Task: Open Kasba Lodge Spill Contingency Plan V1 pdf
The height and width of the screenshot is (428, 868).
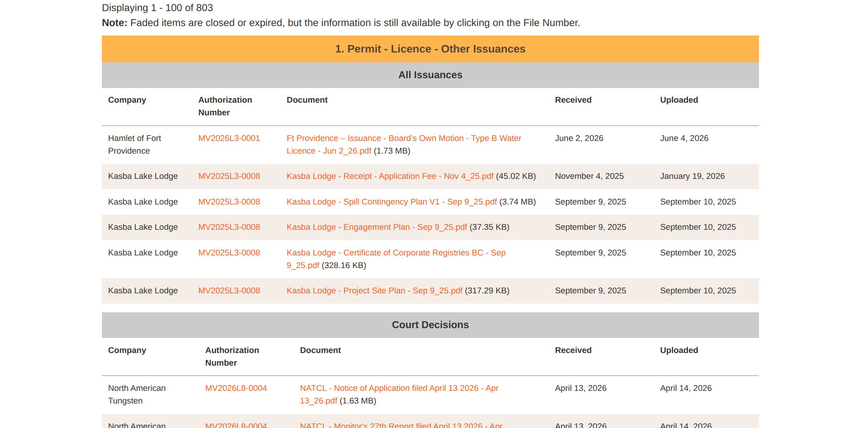Action: pos(391,202)
